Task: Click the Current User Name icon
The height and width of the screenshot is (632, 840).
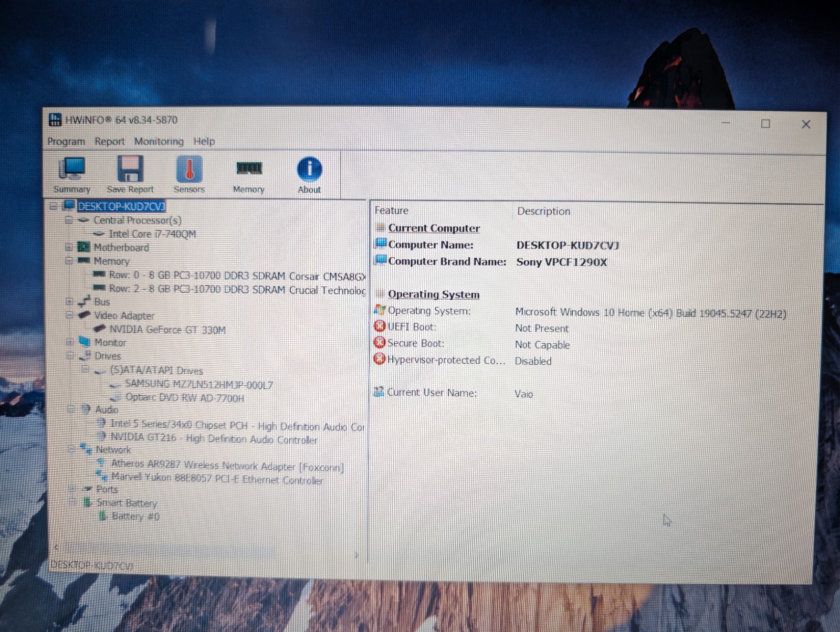Action: coord(379,392)
